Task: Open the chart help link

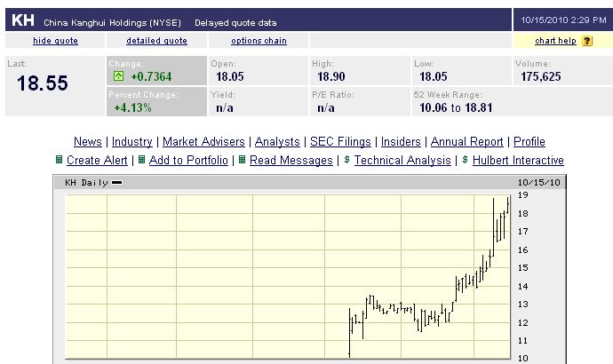Action: [555, 41]
